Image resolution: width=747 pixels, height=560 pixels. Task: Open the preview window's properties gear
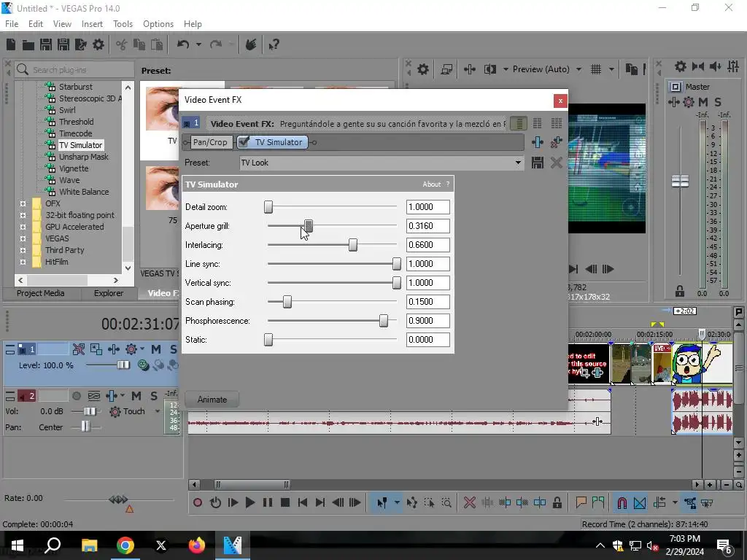coord(422,69)
